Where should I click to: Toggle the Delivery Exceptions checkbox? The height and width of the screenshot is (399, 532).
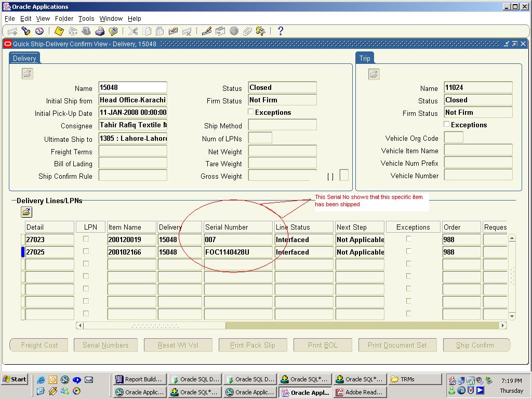click(x=251, y=112)
